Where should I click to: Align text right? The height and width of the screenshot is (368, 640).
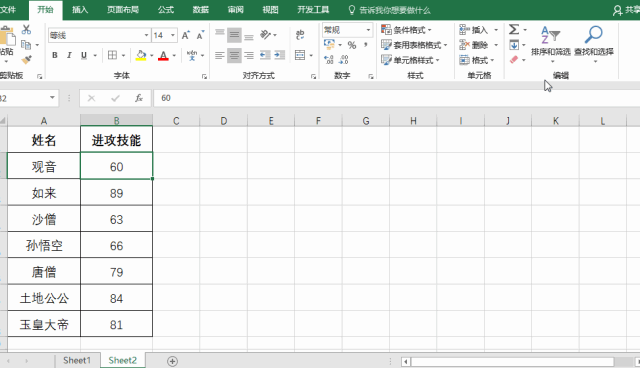coord(249,55)
